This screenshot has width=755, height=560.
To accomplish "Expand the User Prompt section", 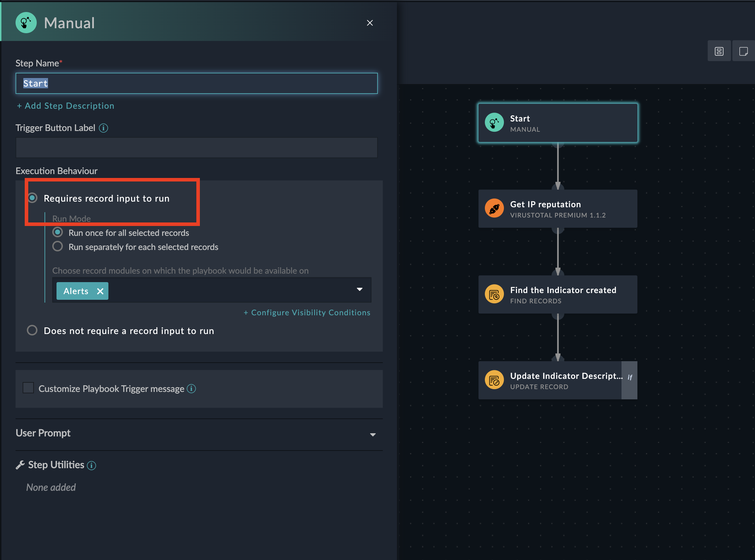I will coord(373,434).
